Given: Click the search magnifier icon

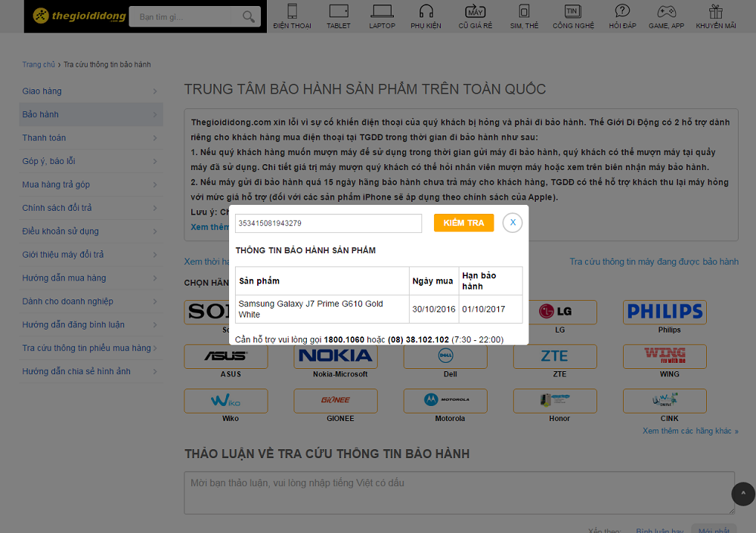Looking at the screenshot, I should (x=248, y=17).
